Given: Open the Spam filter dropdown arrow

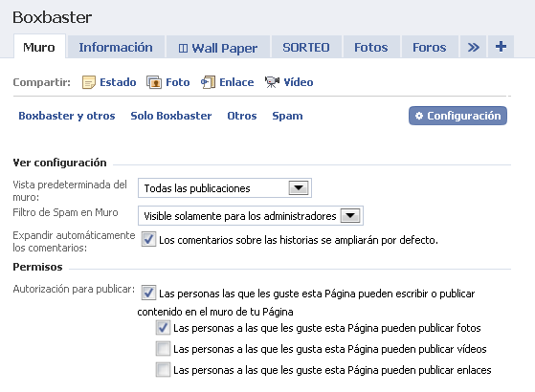Looking at the screenshot, I should (x=350, y=215).
